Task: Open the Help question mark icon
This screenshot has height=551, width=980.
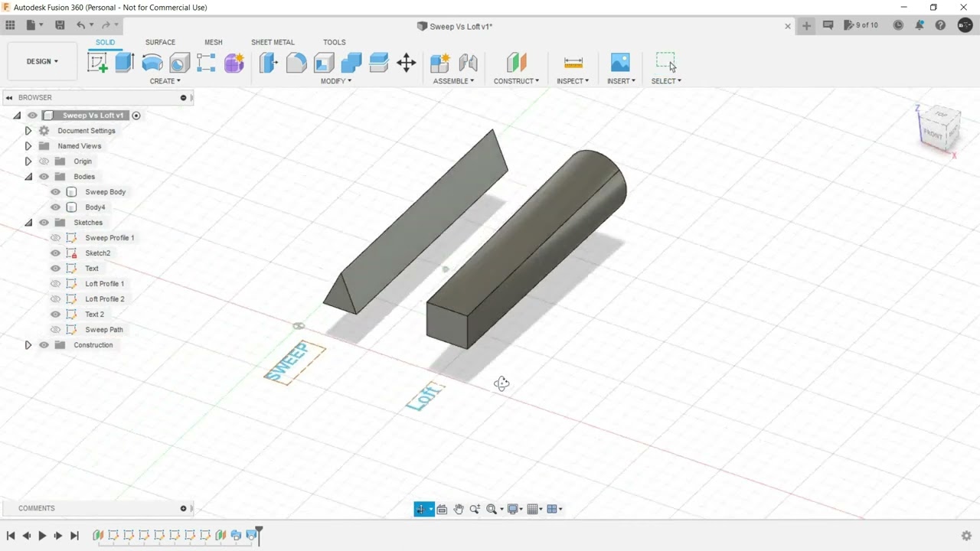Action: [940, 25]
